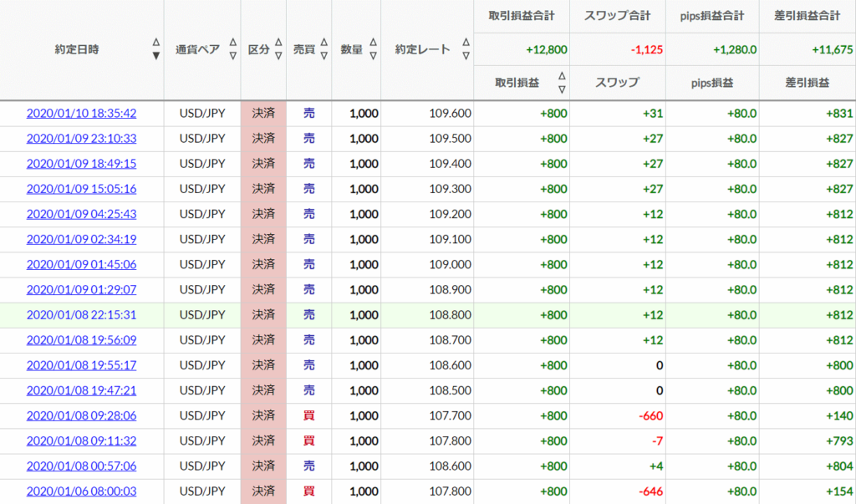Click the pips損益 sub-header label
This screenshot has width=856, height=504.
[712, 83]
